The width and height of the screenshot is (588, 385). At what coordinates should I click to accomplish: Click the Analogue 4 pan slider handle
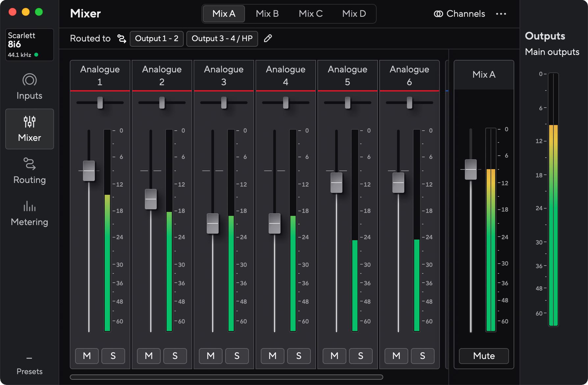tap(286, 103)
